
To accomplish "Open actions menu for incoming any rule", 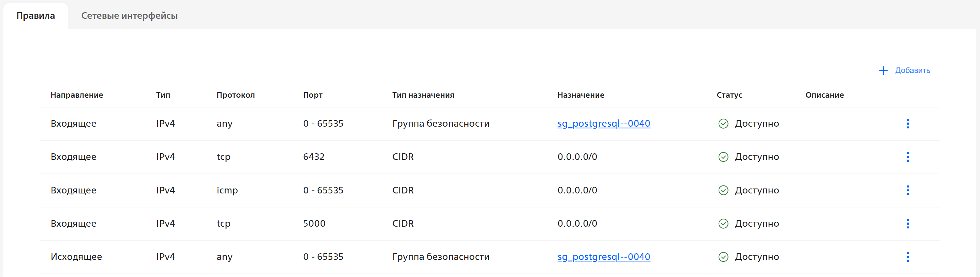I will (908, 124).
